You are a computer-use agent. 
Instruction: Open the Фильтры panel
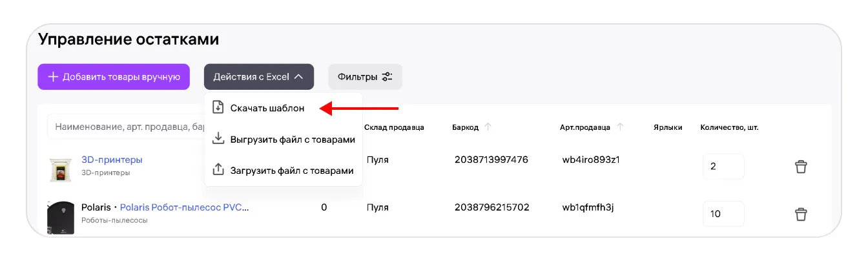click(365, 77)
